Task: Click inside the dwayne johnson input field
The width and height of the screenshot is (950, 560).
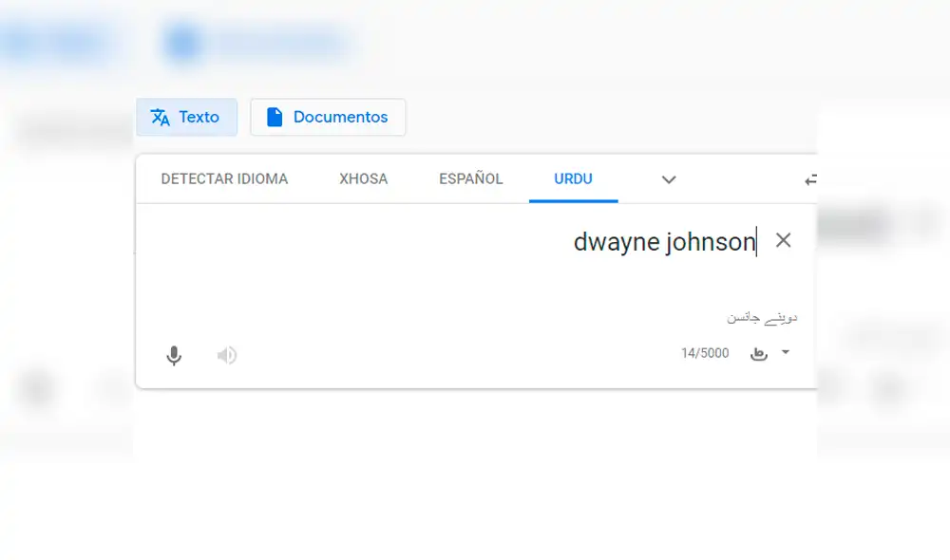Action: click(x=662, y=241)
